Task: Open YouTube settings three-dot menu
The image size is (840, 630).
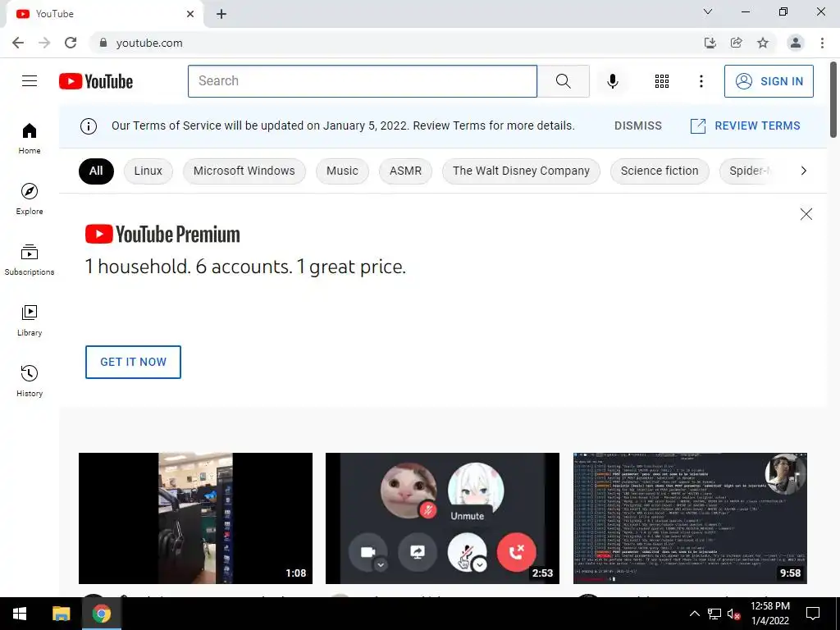Action: click(x=701, y=81)
